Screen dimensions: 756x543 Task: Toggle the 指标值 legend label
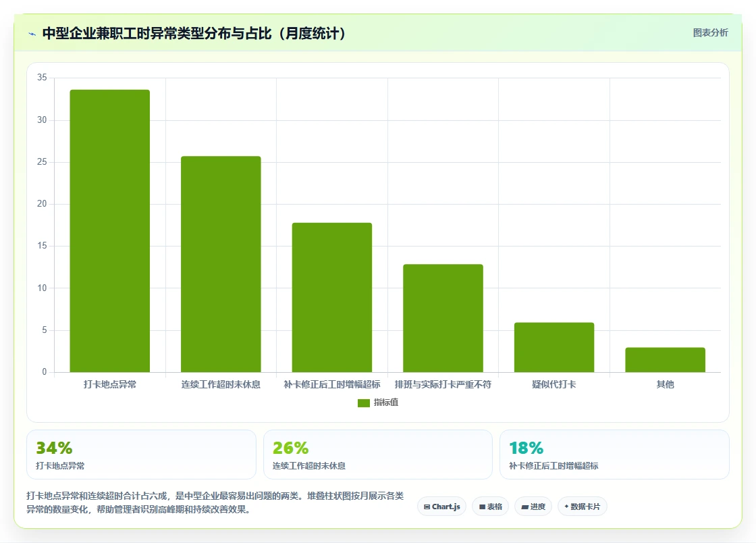point(385,403)
